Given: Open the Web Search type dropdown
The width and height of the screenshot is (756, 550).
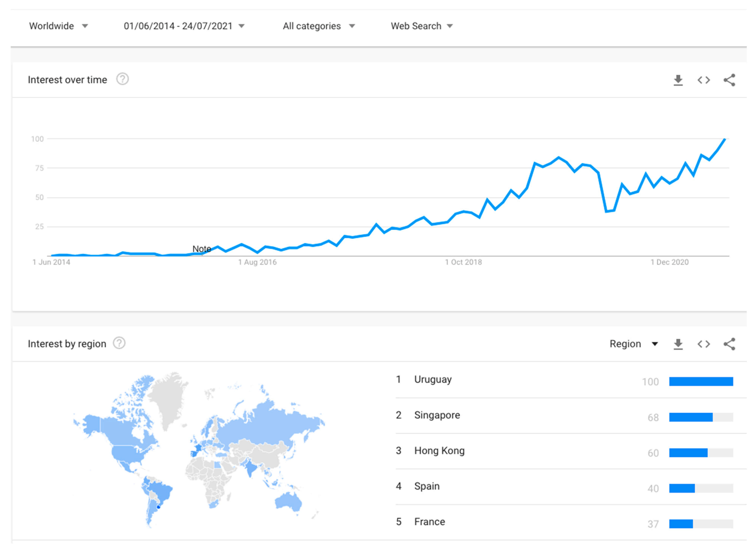Looking at the screenshot, I should click(422, 26).
